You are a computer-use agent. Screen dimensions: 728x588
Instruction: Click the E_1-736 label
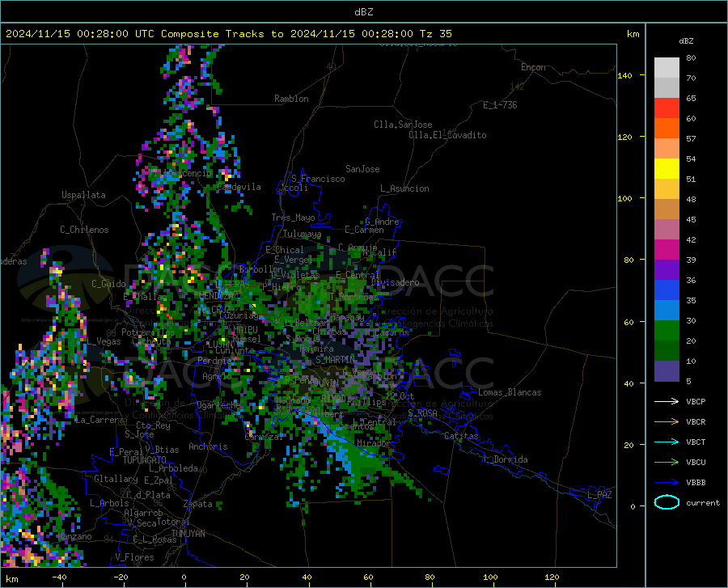500,105
